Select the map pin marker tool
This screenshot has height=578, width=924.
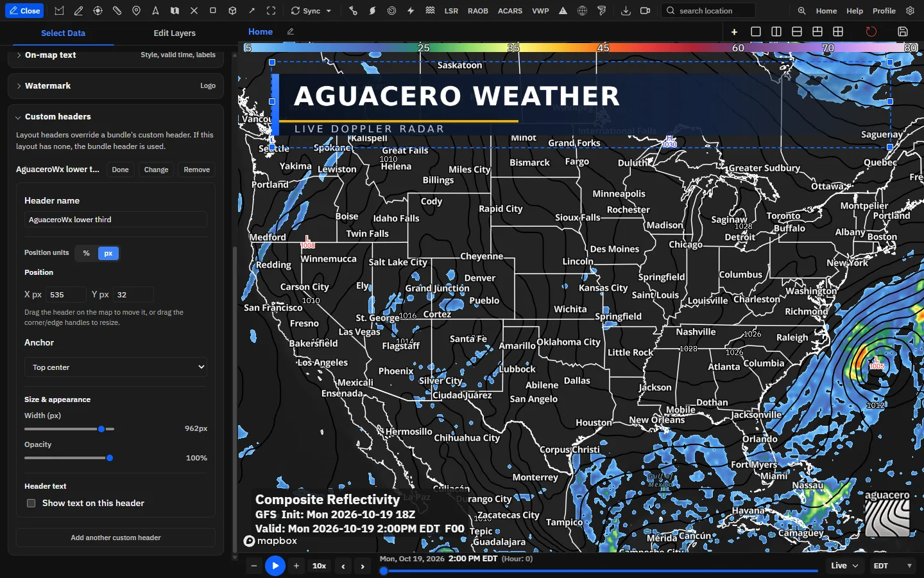pyautogui.click(x=136, y=11)
